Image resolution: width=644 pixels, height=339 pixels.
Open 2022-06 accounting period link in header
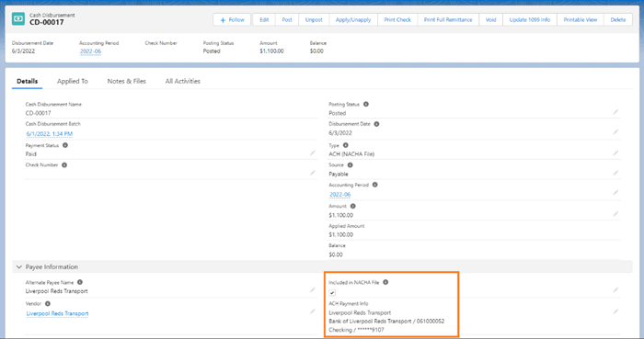click(90, 51)
